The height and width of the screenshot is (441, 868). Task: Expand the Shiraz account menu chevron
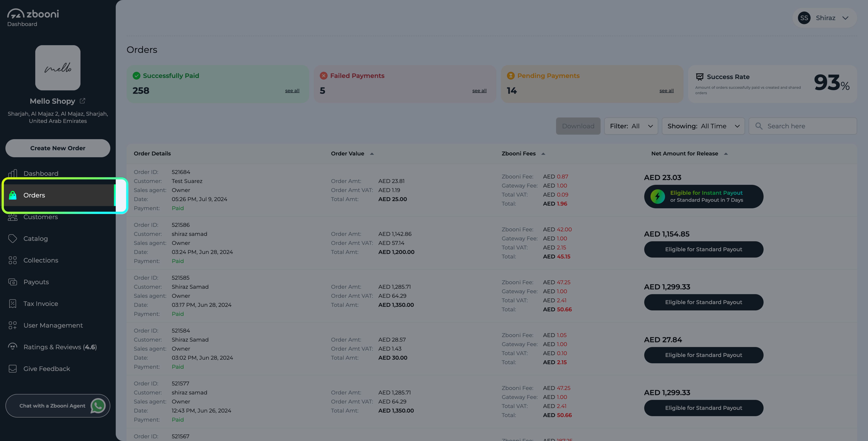click(845, 18)
